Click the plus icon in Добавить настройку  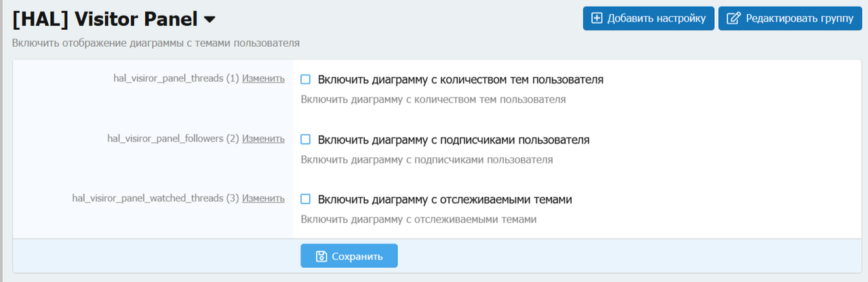(597, 18)
